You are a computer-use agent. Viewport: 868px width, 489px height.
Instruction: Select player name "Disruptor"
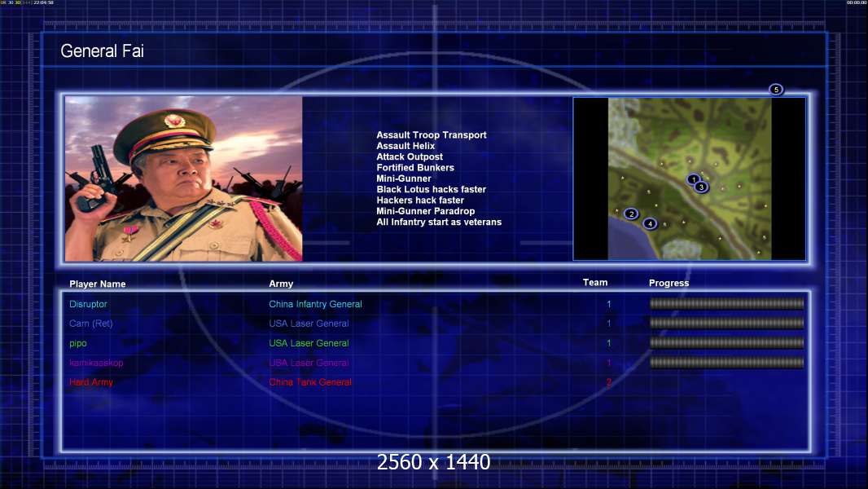(x=88, y=304)
